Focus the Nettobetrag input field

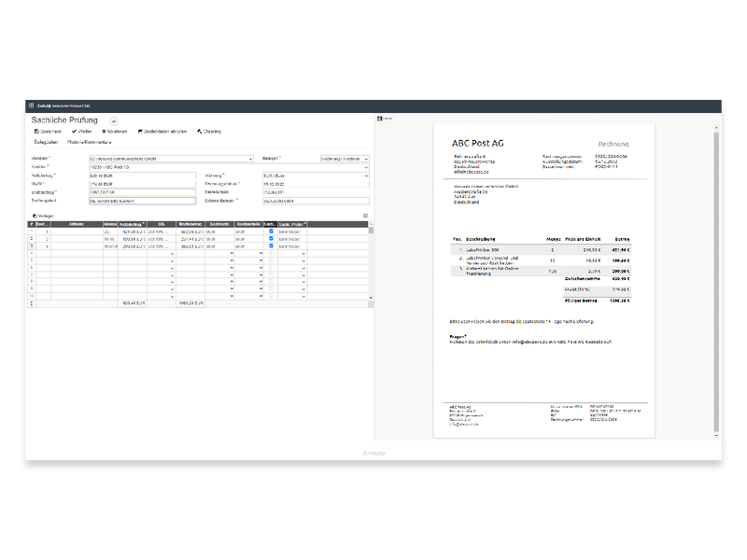pyautogui.click(x=142, y=175)
